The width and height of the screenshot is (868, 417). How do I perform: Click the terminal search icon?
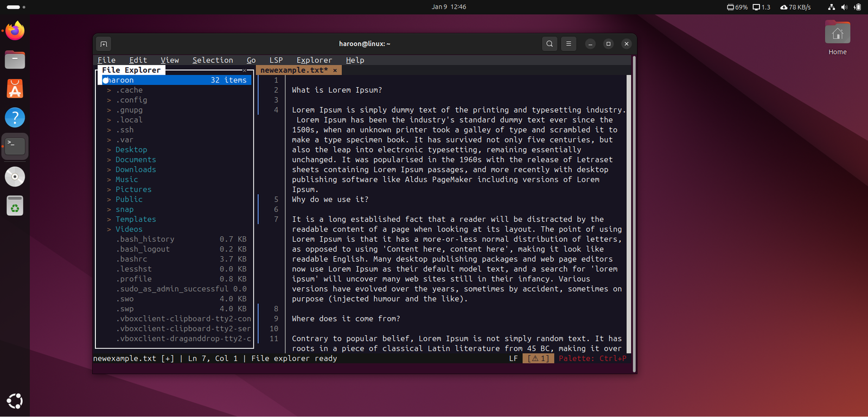coord(550,44)
